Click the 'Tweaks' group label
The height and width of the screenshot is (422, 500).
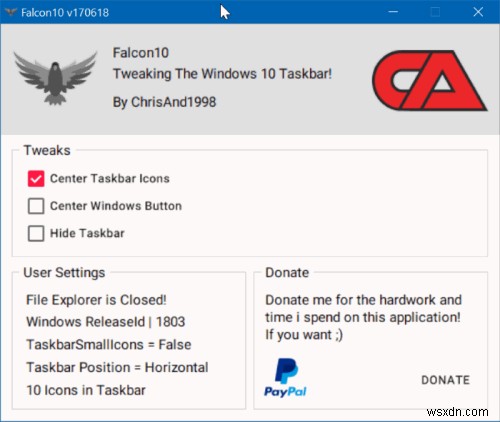tap(47, 150)
